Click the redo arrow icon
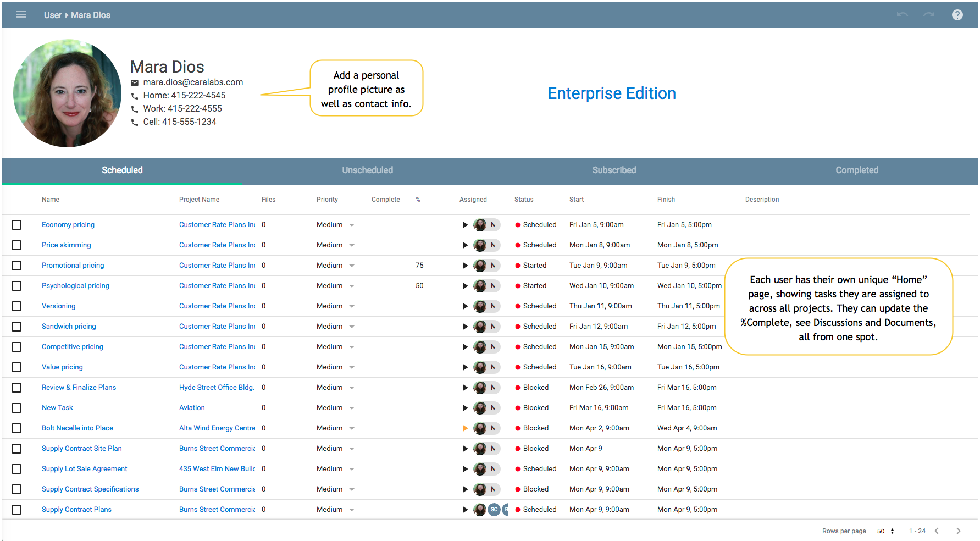The width and height of the screenshot is (980, 541). click(929, 15)
